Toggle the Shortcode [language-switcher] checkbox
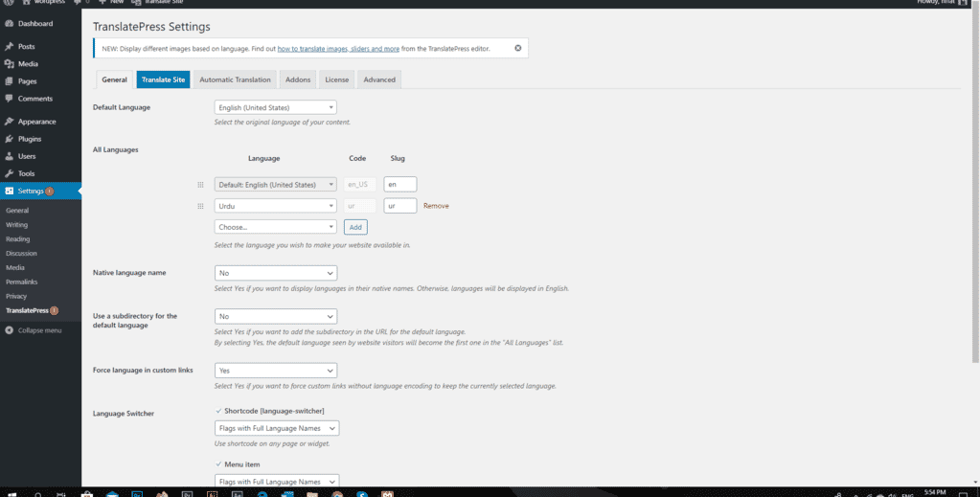This screenshot has width=980, height=497. coord(218,411)
